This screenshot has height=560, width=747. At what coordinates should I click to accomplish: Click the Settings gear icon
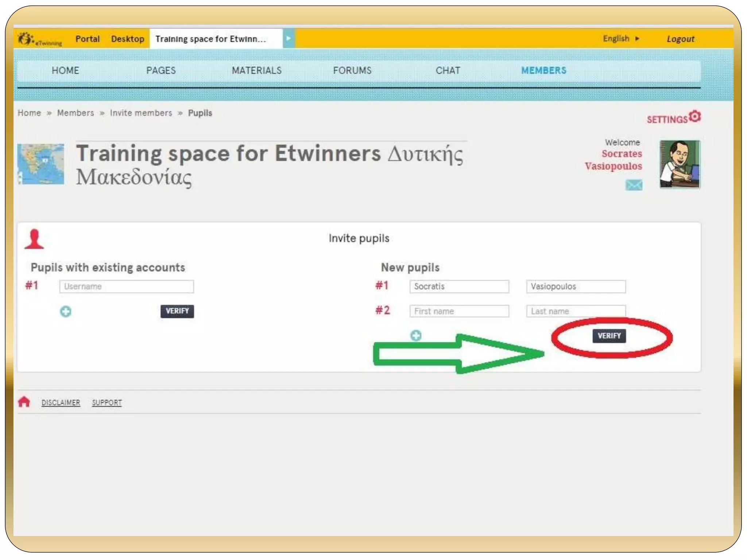[695, 116]
